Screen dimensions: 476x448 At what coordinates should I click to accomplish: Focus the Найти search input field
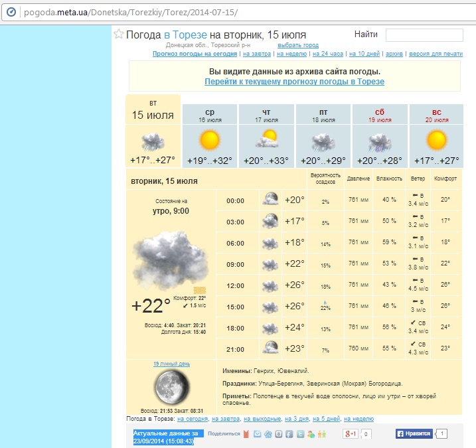pyautogui.click(x=424, y=35)
